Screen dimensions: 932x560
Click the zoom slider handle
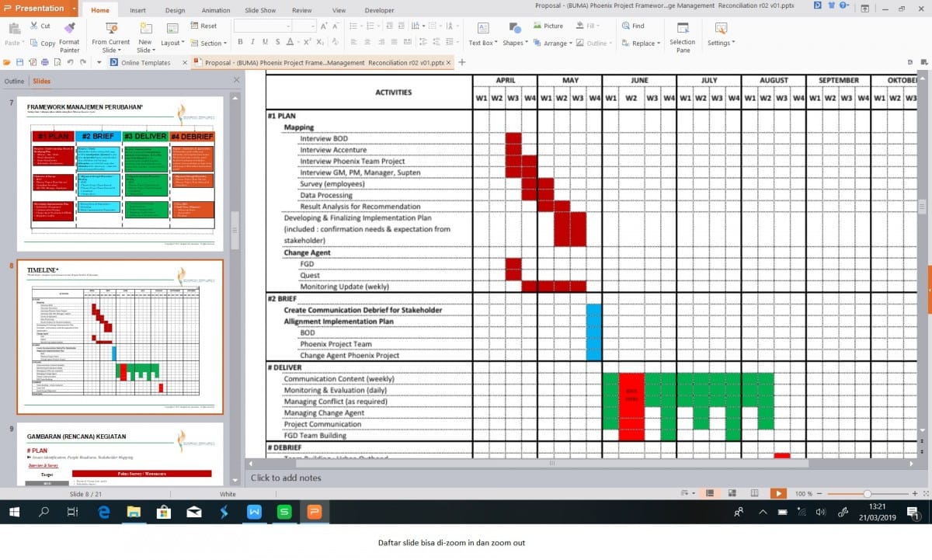(x=867, y=493)
